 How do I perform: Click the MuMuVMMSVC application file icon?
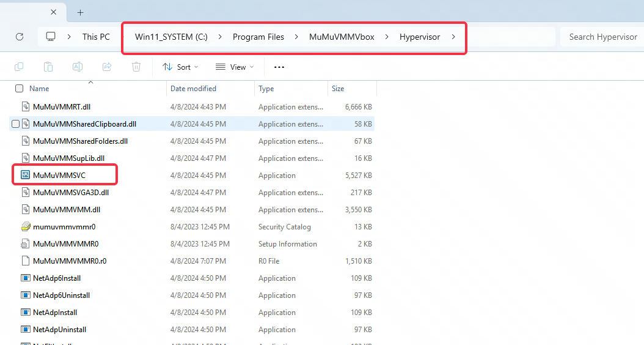click(x=26, y=176)
